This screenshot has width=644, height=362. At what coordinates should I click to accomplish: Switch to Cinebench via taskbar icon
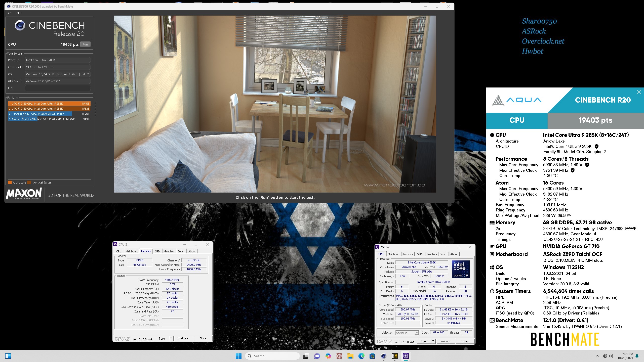click(x=383, y=356)
